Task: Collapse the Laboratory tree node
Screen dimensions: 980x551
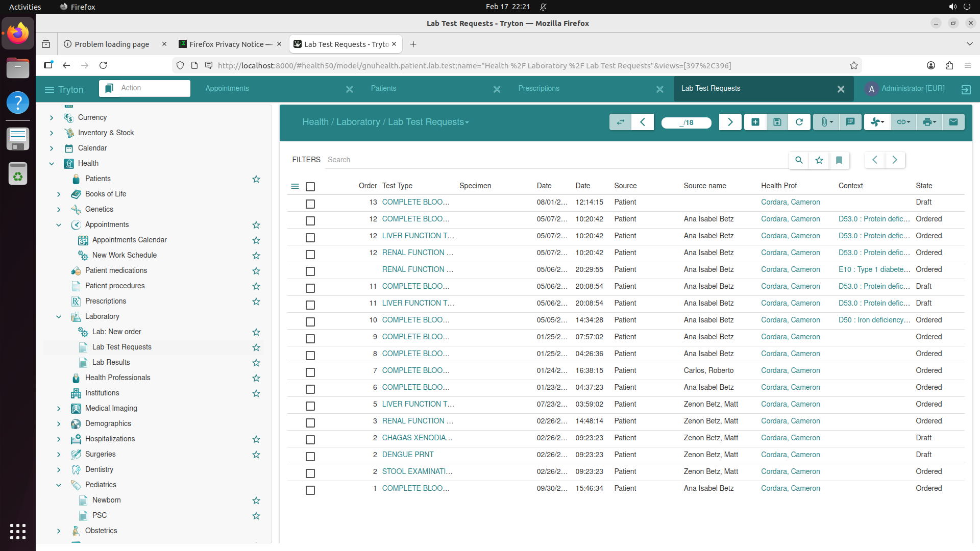Action: pyautogui.click(x=59, y=317)
